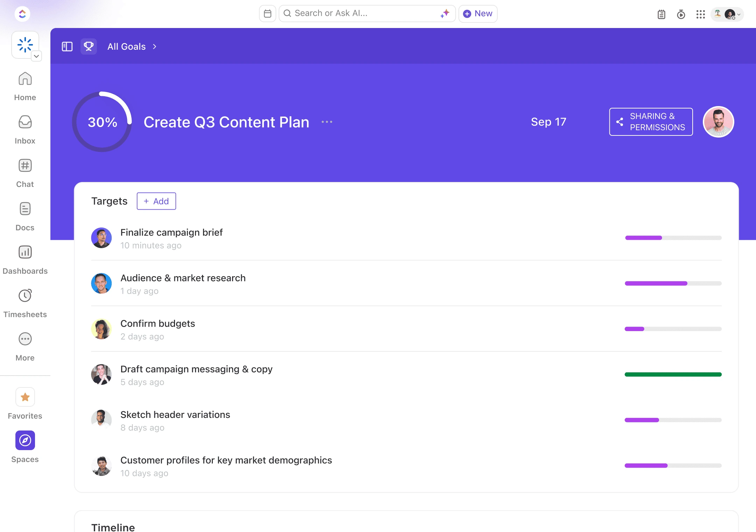Click the trophy Goals icon in the breadcrumb
This screenshot has width=756, height=532.
[x=89, y=46]
